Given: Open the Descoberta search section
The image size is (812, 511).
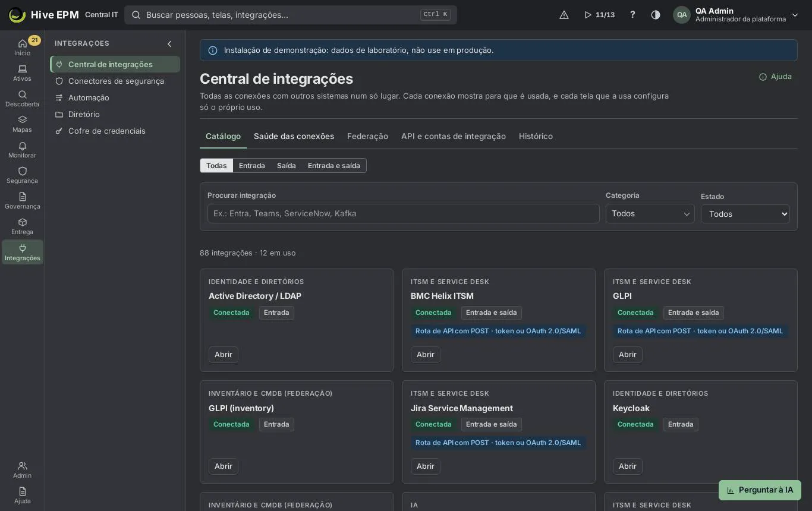Looking at the screenshot, I should point(22,99).
